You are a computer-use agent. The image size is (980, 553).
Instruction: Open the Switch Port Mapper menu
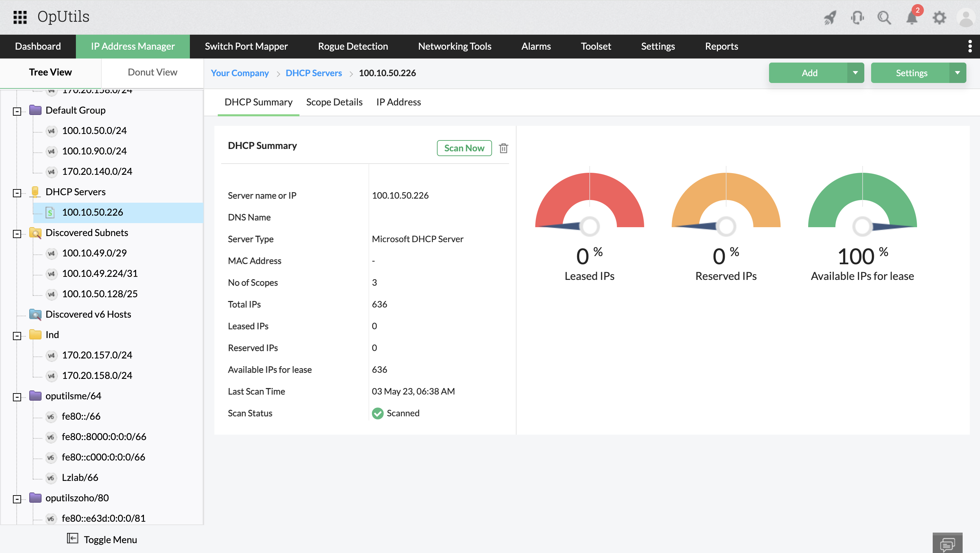click(x=246, y=46)
